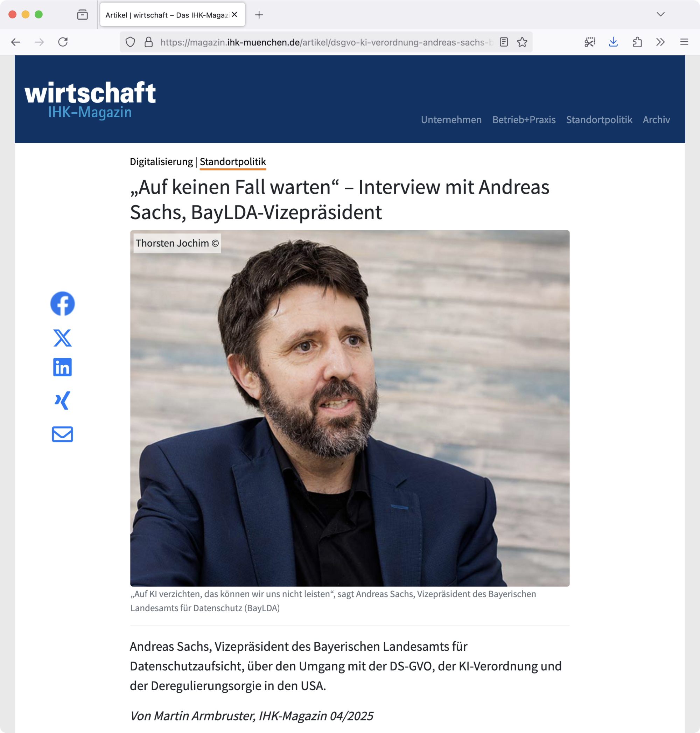
Task: Share article on Xing
Action: click(62, 400)
